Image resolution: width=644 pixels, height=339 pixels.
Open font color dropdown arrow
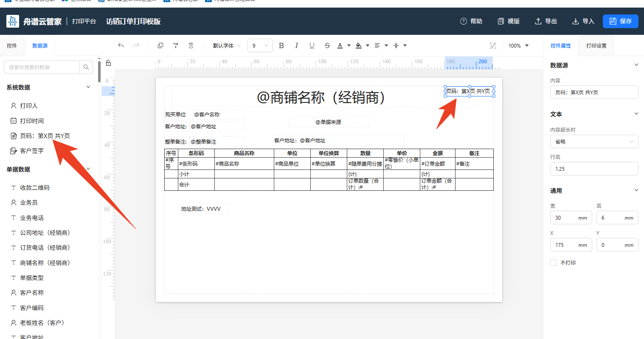coord(349,45)
